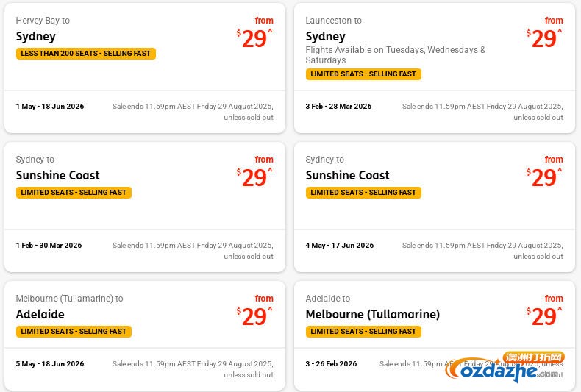Open the Melbourne (Tullamarine) destination heading
Viewport: 581px width, 392px height.
(372, 314)
